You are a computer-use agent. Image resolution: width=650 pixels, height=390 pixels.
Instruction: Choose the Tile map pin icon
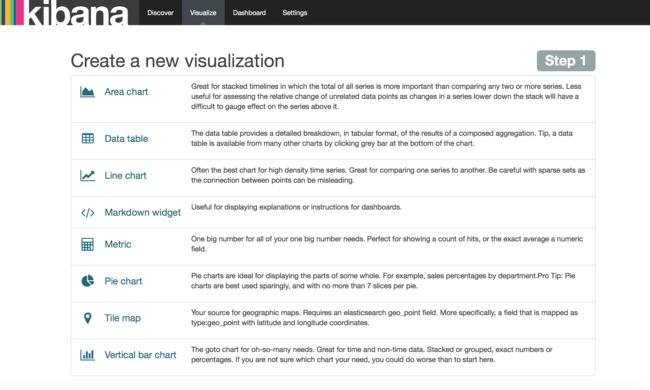87,318
